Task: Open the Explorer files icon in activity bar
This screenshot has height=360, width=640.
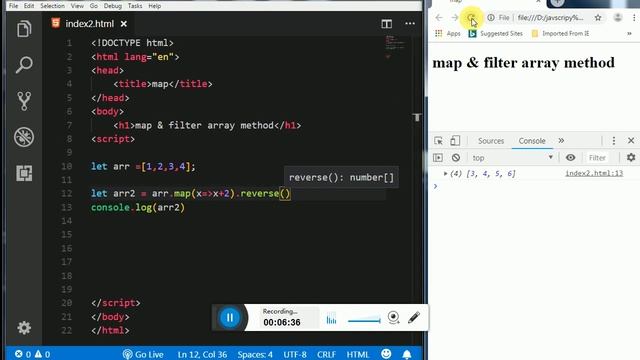Action: click(x=24, y=29)
